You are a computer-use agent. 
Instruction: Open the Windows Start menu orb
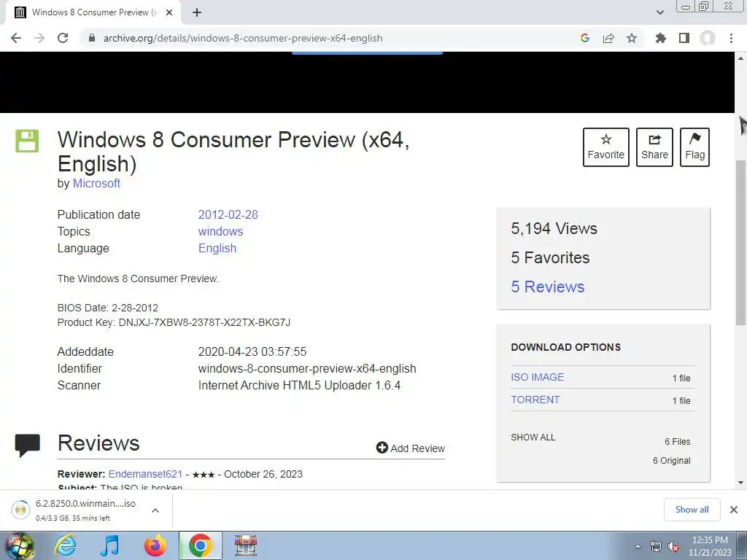[x=20, y=545]
